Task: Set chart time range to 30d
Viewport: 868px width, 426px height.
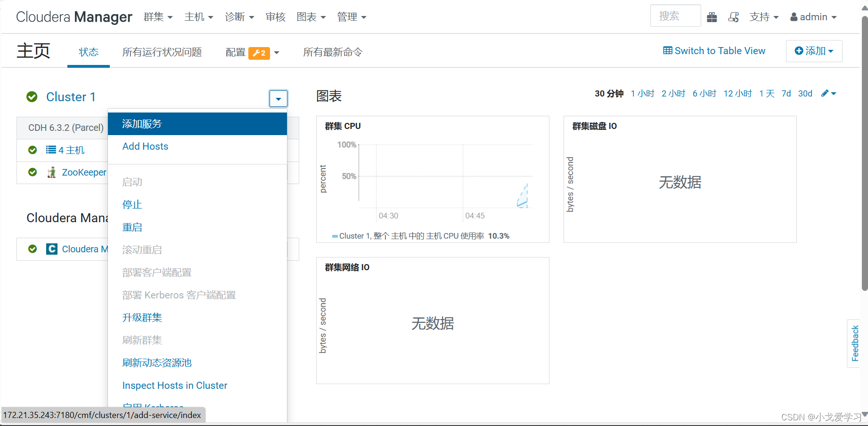Action: (x=805, y=94)
